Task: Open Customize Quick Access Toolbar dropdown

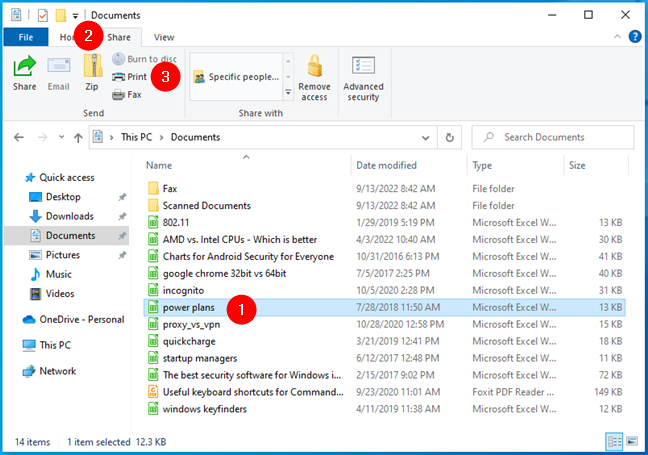Action: click(x=75, y=17)
